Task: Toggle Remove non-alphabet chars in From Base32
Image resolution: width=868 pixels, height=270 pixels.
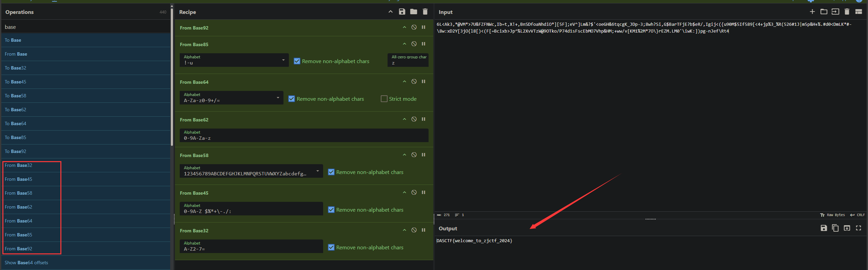Action: coord(331,248)
